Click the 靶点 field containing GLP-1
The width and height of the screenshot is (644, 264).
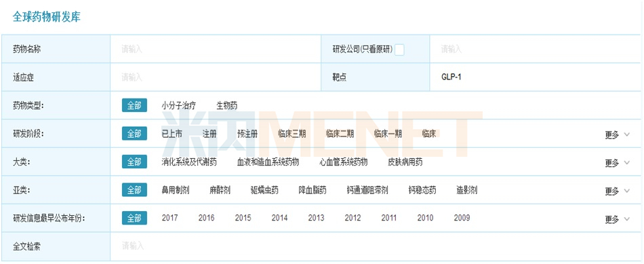(x=535, y=77)
